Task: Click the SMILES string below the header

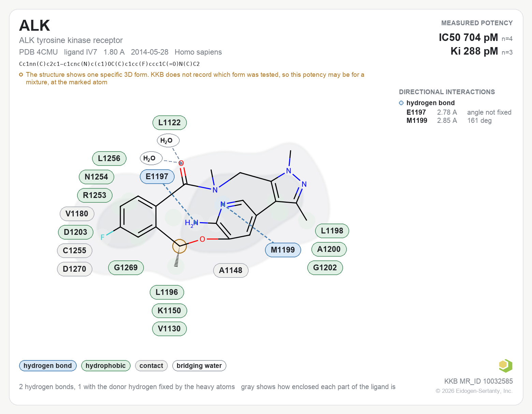Action: click(x=109, y=64)
